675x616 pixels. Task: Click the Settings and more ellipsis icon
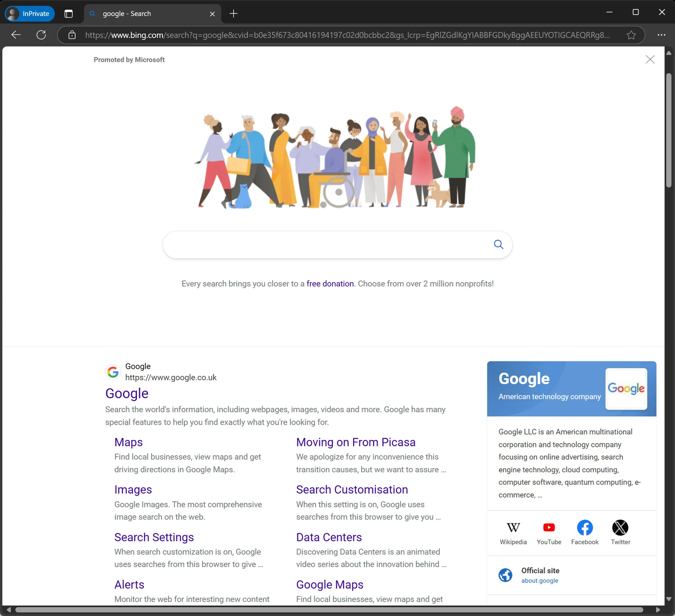(662, 35)
